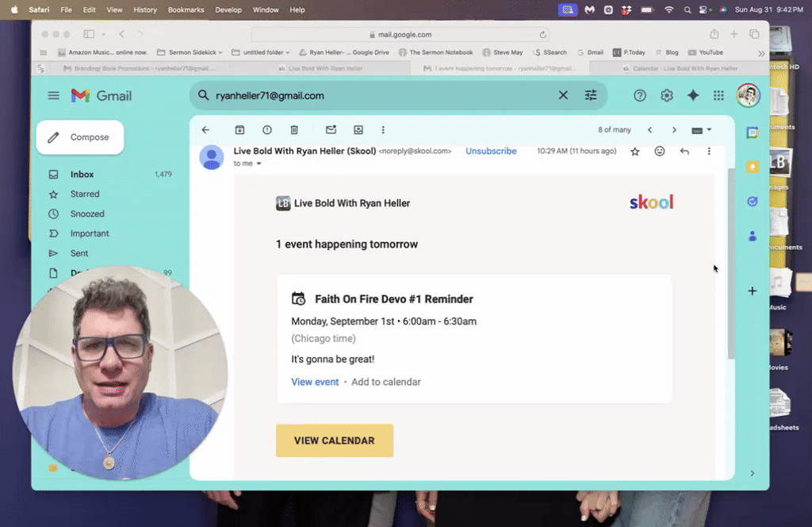Open the input tools dropdown arrow
The height and width of the screenshot is (527, 812).
pyautogui.click(x=709, y=130)
